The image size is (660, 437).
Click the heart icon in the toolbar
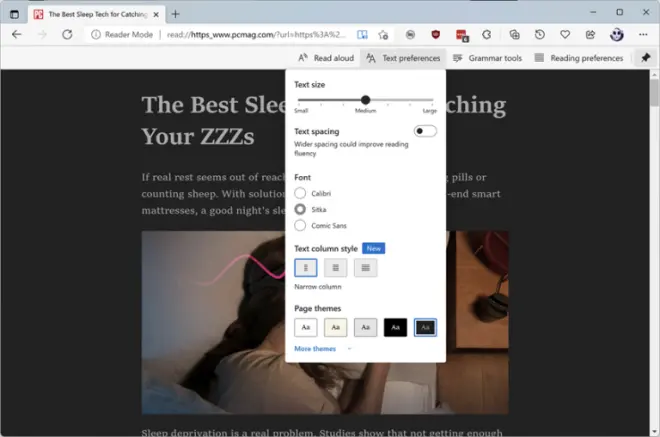click(x=565, y=35)
